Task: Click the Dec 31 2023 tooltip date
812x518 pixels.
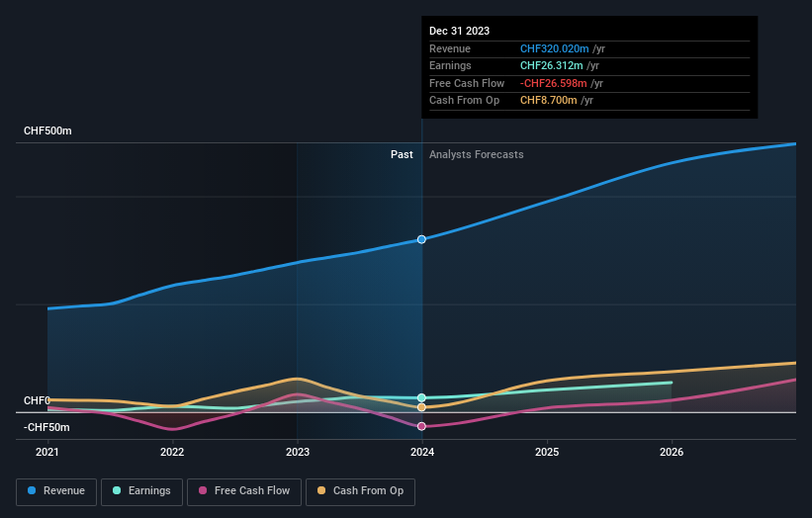Action: [x=459, y=31]
